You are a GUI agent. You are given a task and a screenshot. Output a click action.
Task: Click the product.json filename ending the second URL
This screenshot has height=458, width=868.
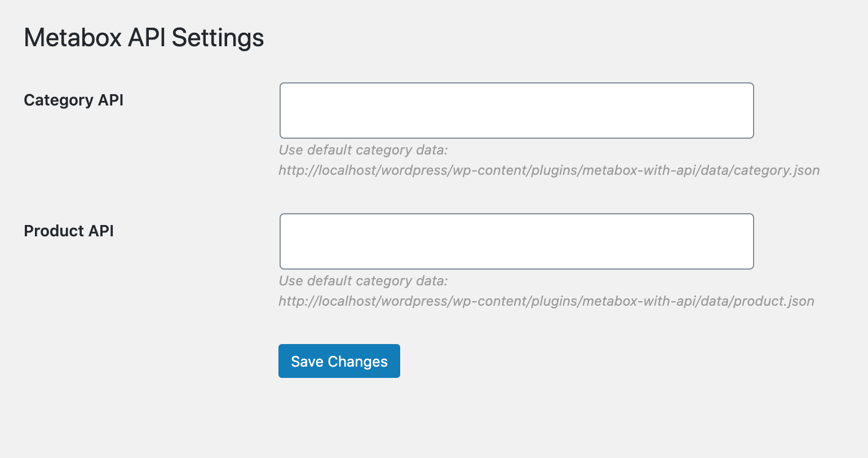(774, 301)
